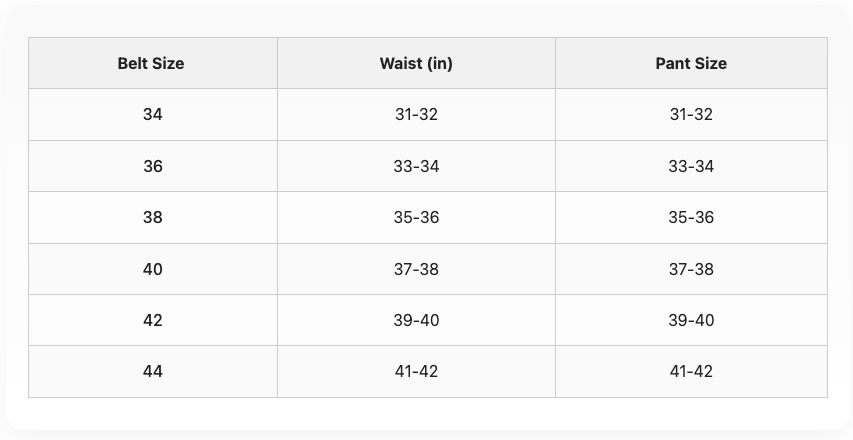Click 35-36 in the Waist column
This screenshot has width=853, height=440.
click(x=416, y=217)
